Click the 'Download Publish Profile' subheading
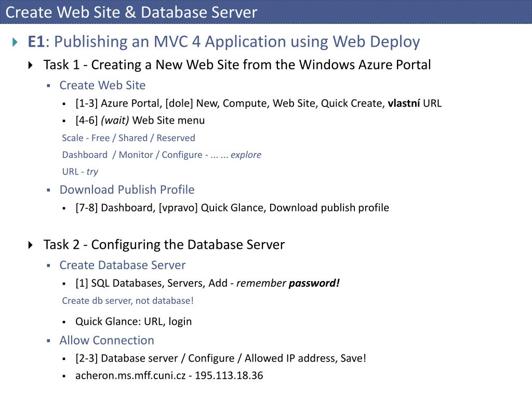 click(x=127, y=190)
